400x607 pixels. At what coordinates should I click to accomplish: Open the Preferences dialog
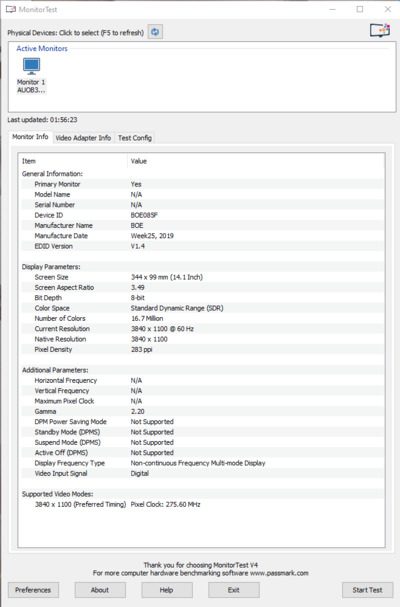point(33,590)
